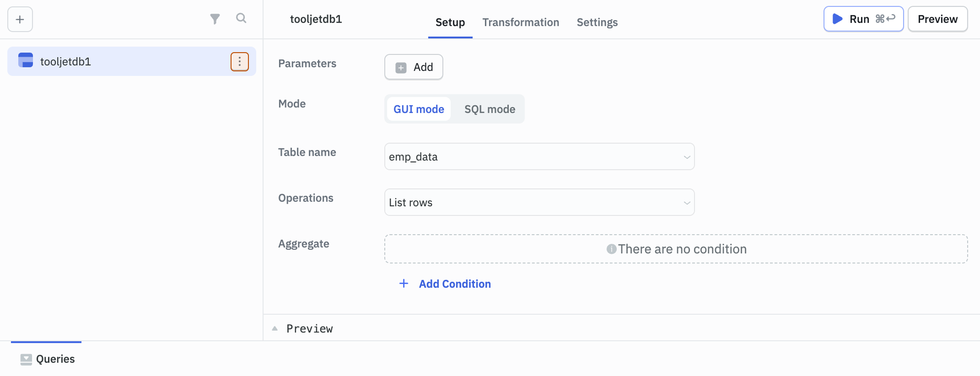Click the Preview button at top right

tap(938, 19)
